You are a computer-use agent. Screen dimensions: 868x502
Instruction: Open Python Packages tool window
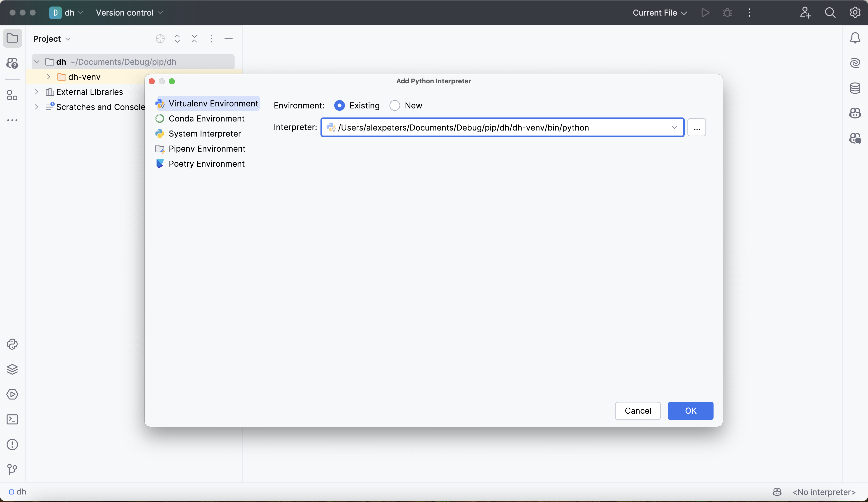pyautogui.click(x=12, y=369)
